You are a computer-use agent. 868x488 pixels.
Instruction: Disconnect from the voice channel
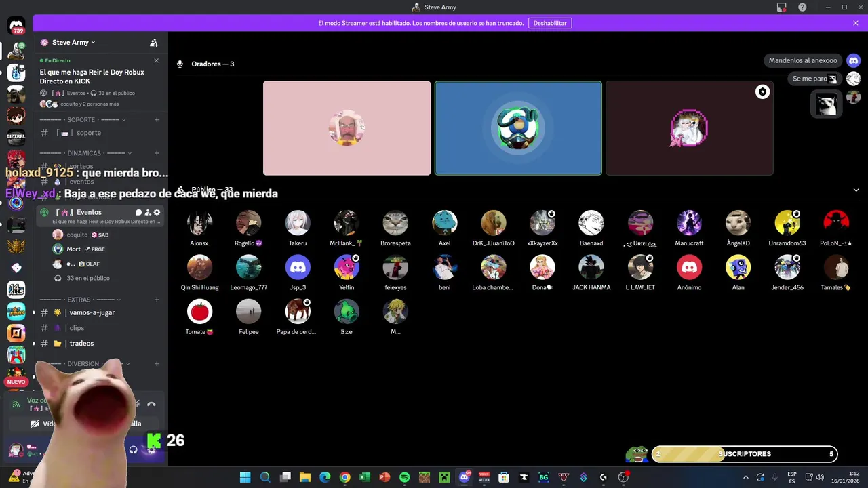click(151, 404)
